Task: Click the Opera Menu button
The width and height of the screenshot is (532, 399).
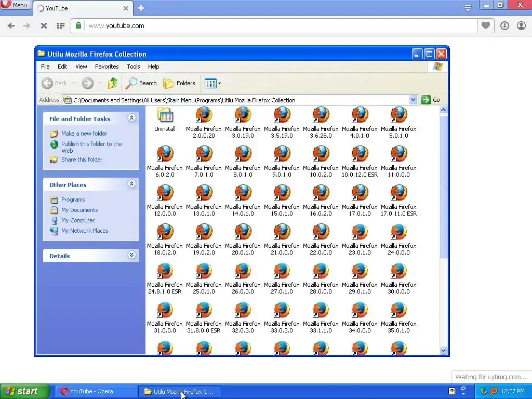Action: tap(16, 5)
